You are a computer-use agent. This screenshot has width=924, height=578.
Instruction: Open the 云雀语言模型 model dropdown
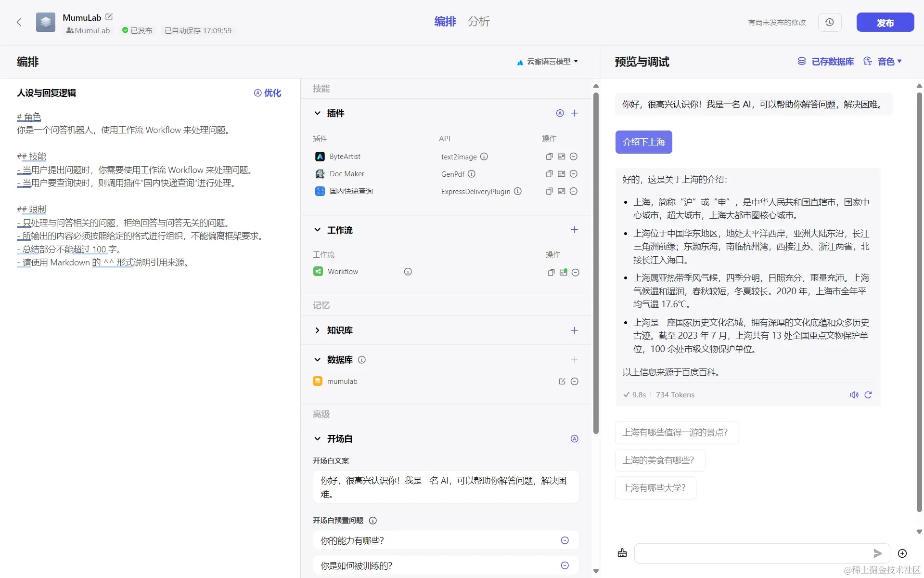click(548, 62)
